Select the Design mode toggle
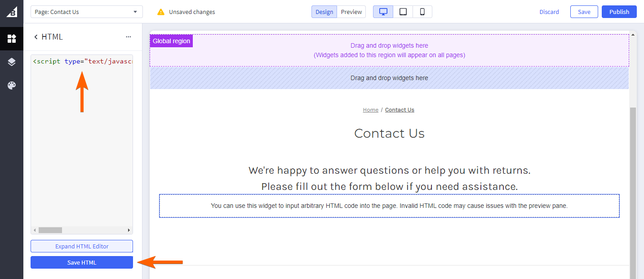This screenshot has width=644, height=279. (x=324, y=12)
